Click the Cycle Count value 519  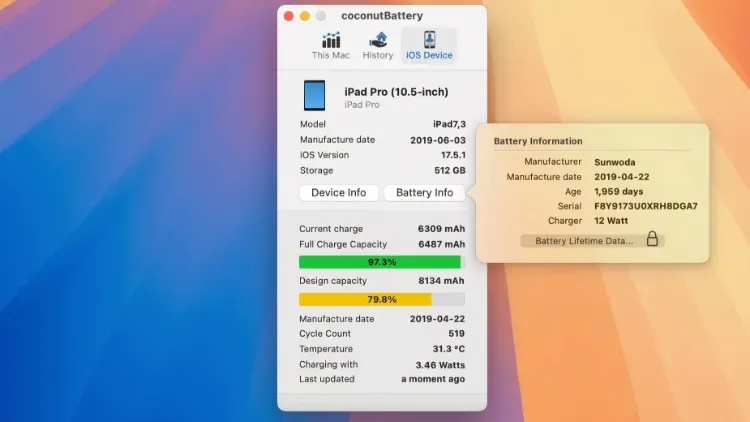point(455,334)
